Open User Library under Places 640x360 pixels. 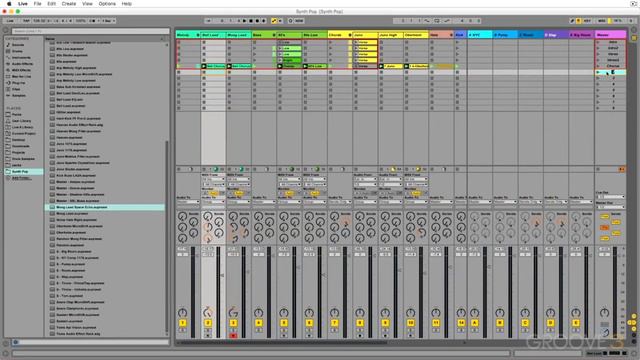tap(21, 121)
